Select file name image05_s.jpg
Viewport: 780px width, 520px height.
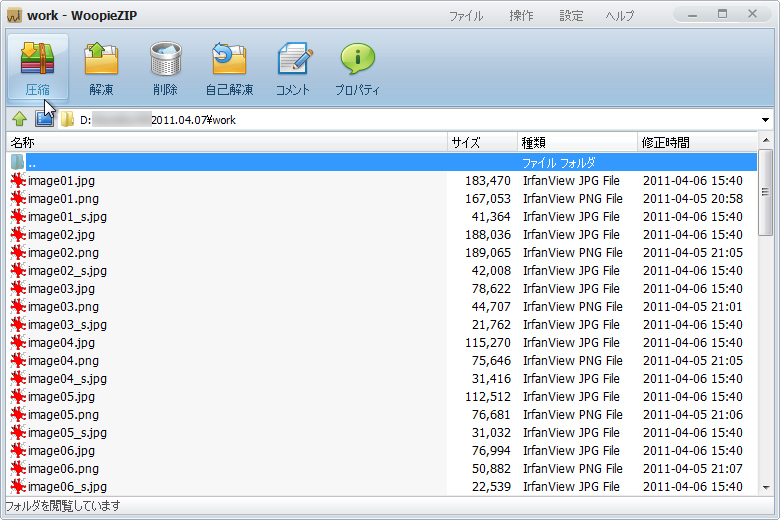[67, 432]
